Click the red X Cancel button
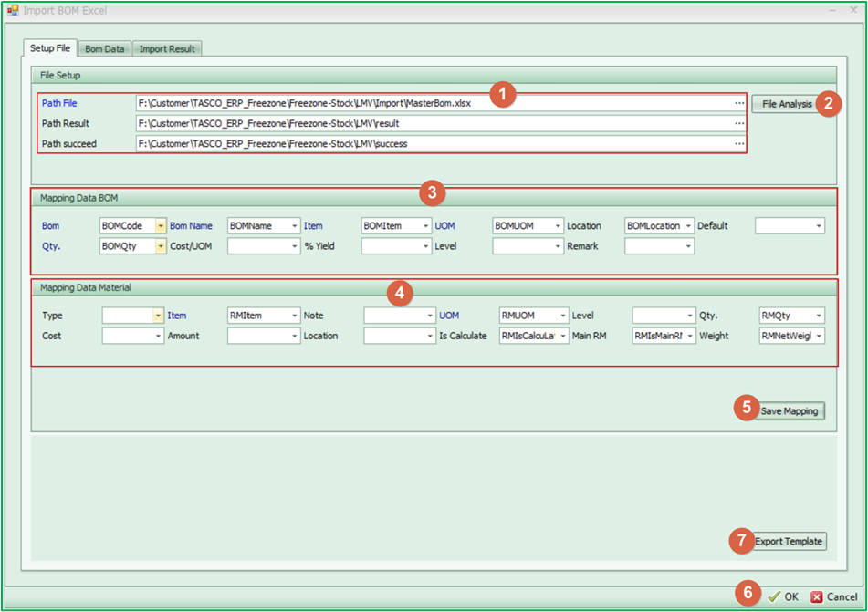 (834, 596)
